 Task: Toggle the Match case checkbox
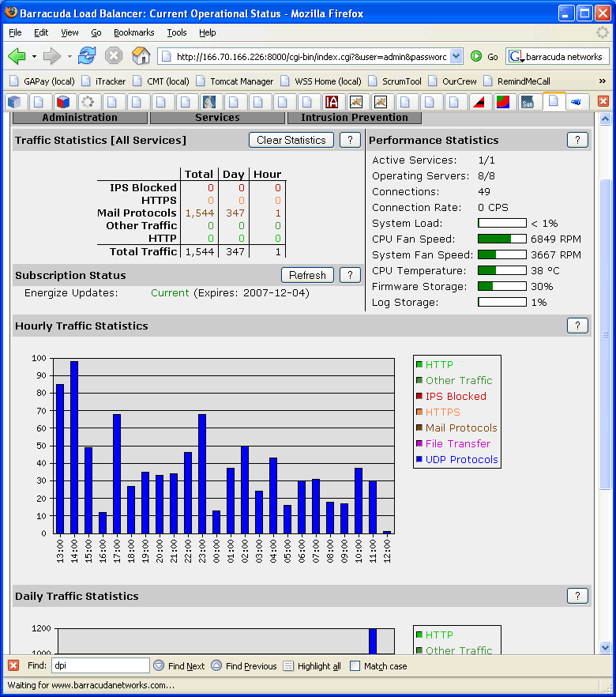point(355,666)
